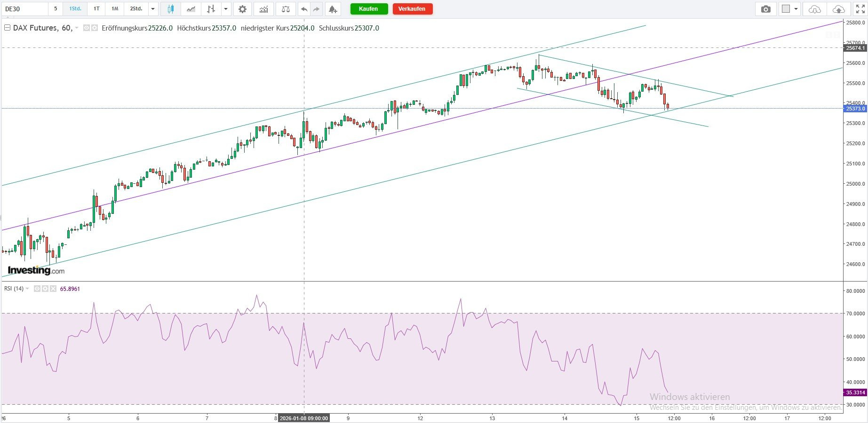
Task: Enter fullscreen mode for the chart
Action: (860, 9)
